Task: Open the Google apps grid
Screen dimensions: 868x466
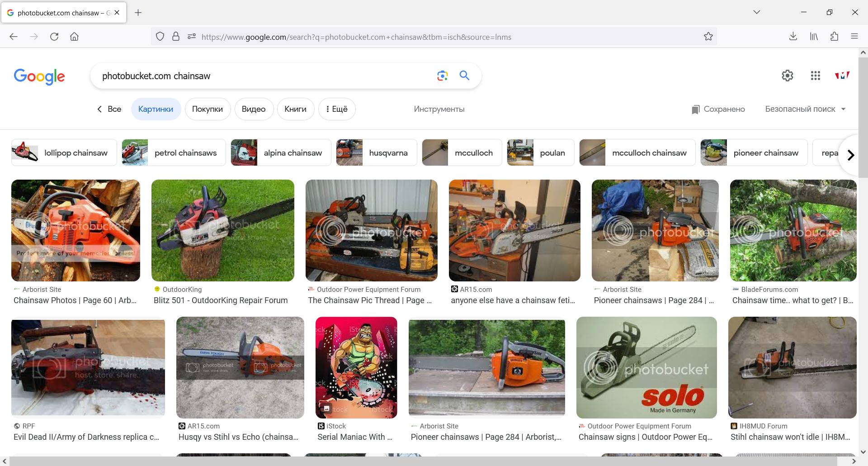Action: point(816,76)
